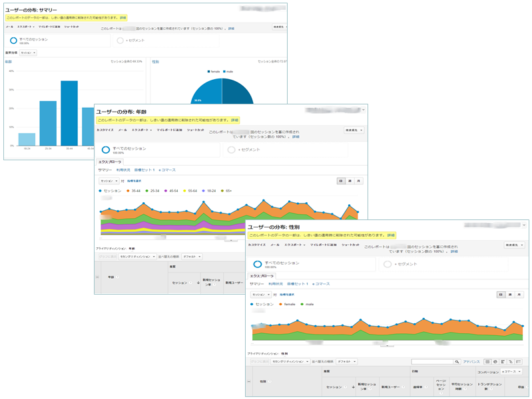Click the すべてのセッション circle in gender report

[257, 264]
